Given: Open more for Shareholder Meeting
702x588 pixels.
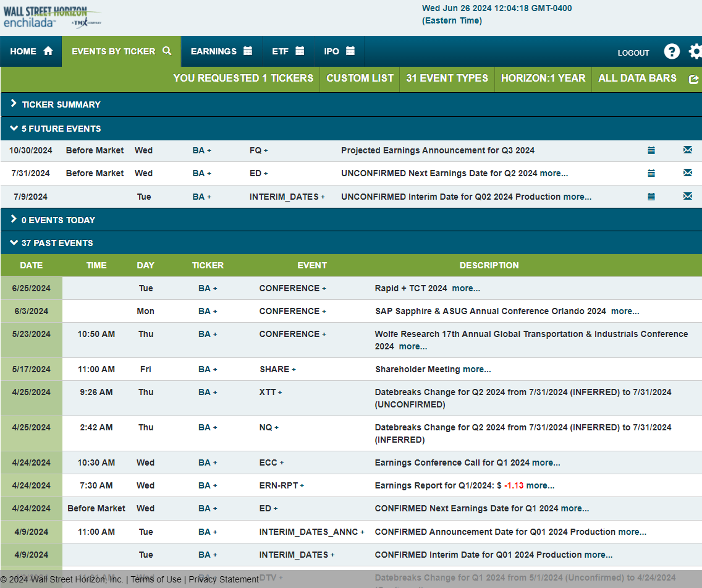Looking at the screenshot, I should pos(477,370).
